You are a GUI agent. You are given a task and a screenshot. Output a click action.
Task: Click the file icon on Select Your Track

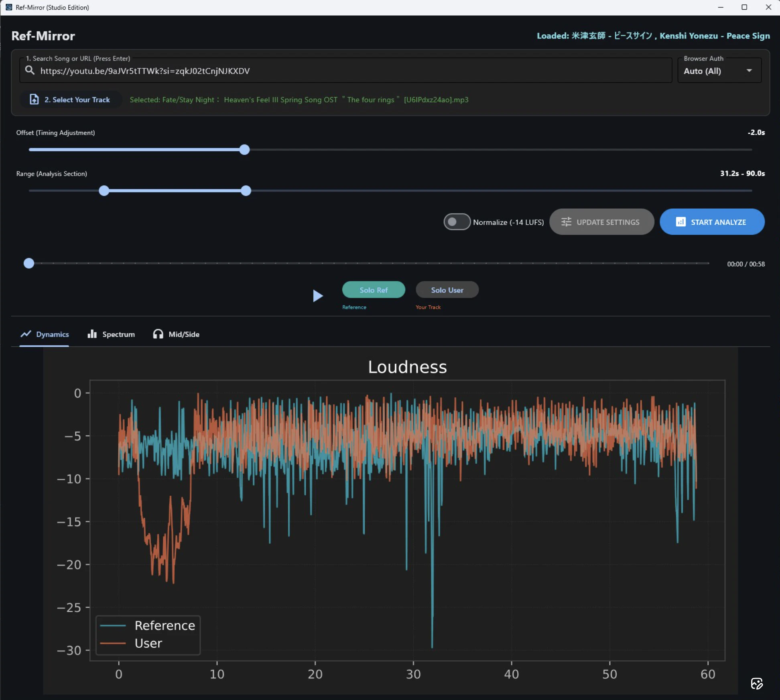click(35, 99)
